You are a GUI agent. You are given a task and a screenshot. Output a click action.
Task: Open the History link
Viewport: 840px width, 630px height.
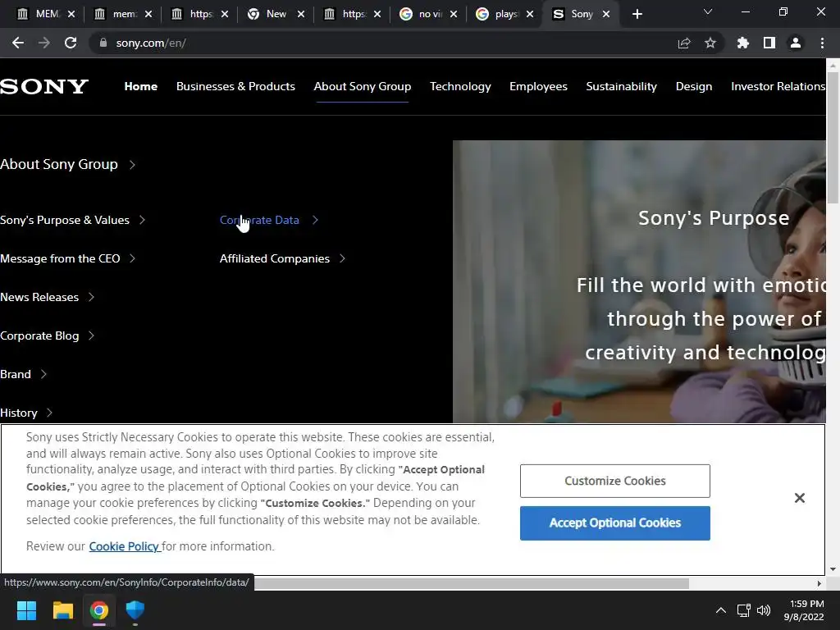tap(26, 413)
